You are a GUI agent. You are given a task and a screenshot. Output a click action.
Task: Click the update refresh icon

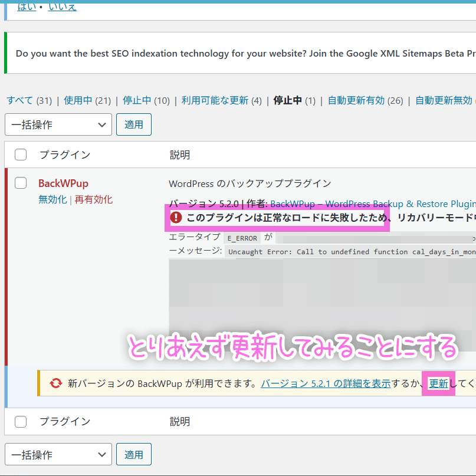[x=56, y=383]
